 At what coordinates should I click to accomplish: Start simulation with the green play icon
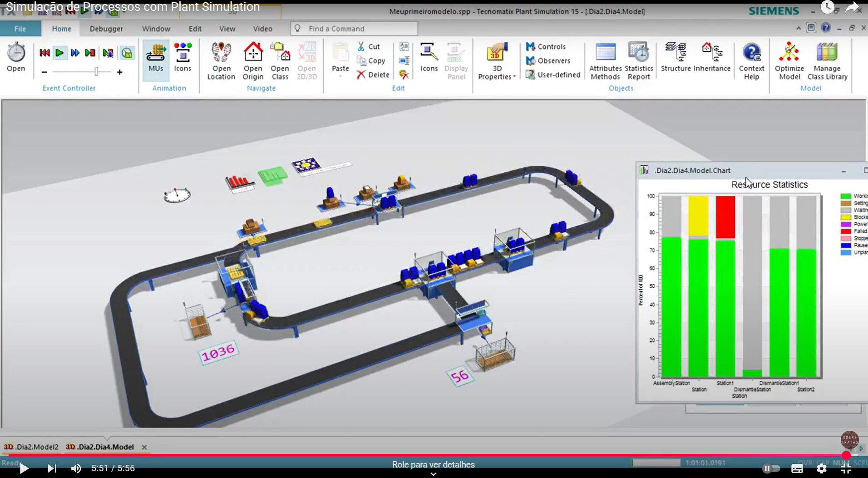(x=59, y=53)
